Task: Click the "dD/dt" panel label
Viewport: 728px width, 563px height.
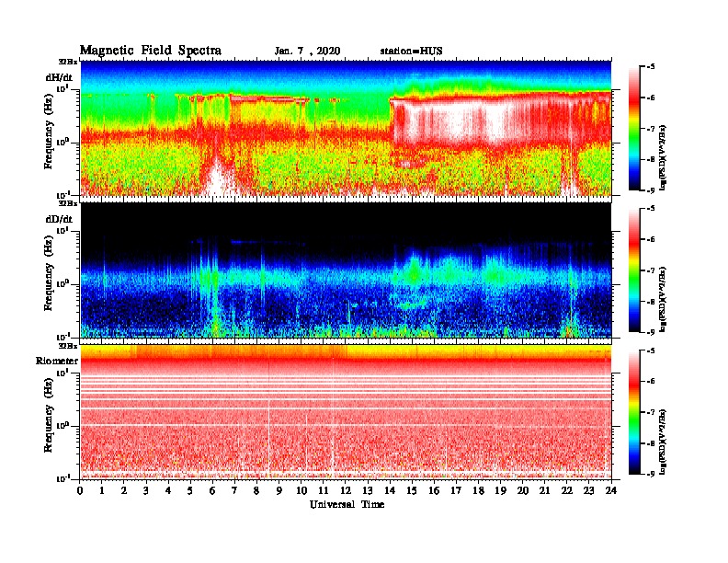Action: click(59, 219)
